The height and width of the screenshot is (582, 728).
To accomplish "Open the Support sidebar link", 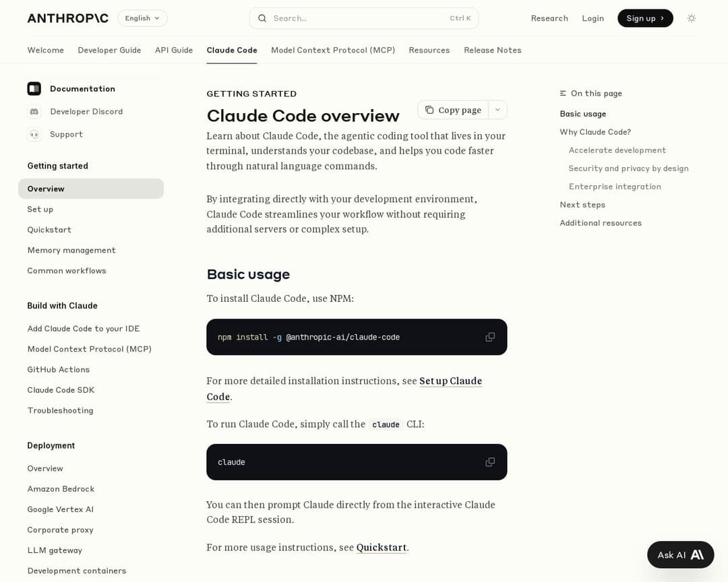I will (x=66, y=134).
